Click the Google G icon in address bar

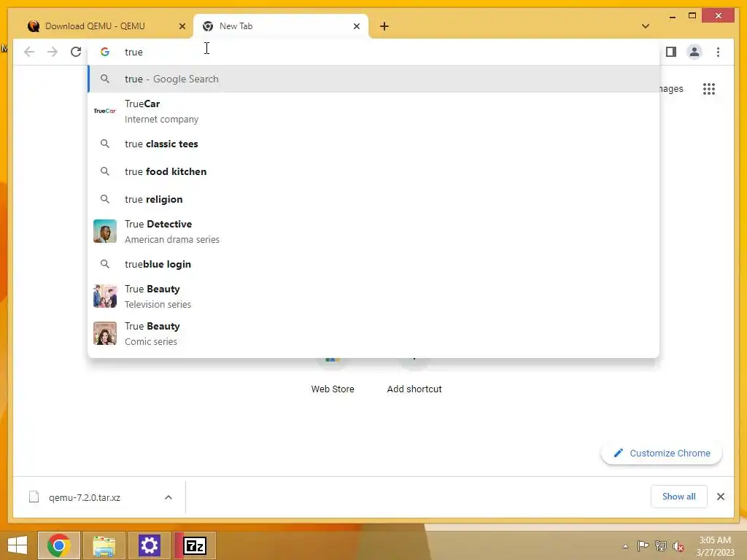(105, 52)
